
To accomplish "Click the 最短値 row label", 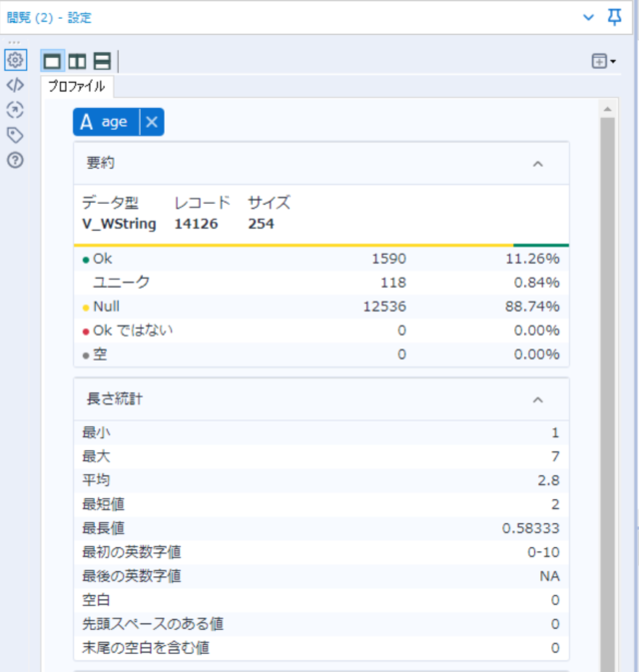I will [103, 504].
